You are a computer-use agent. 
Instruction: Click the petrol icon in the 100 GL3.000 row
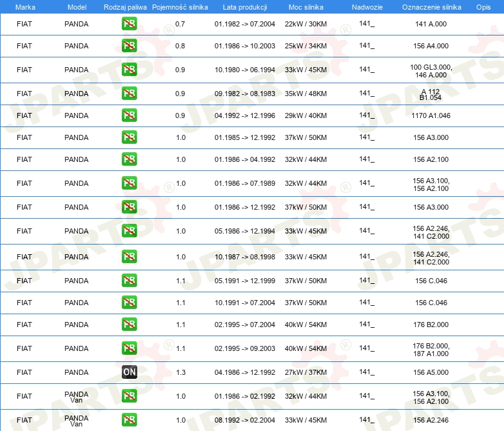[129, 69]
